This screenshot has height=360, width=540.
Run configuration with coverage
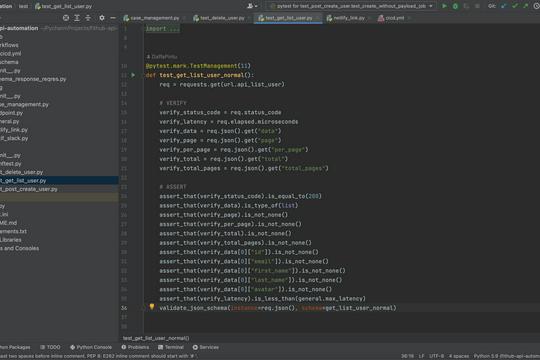pyautogui.click(x=466, y=6)
